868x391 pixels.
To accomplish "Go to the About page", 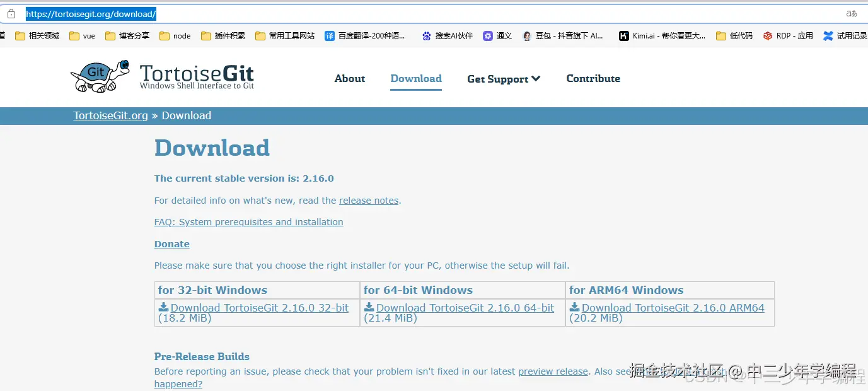I will pos(350,79).
